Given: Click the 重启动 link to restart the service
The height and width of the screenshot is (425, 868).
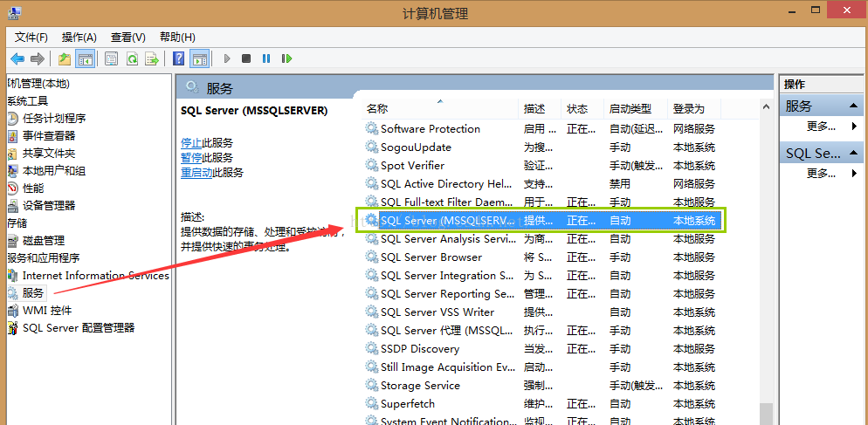Looking at the screenshot, I should point(196,173).
